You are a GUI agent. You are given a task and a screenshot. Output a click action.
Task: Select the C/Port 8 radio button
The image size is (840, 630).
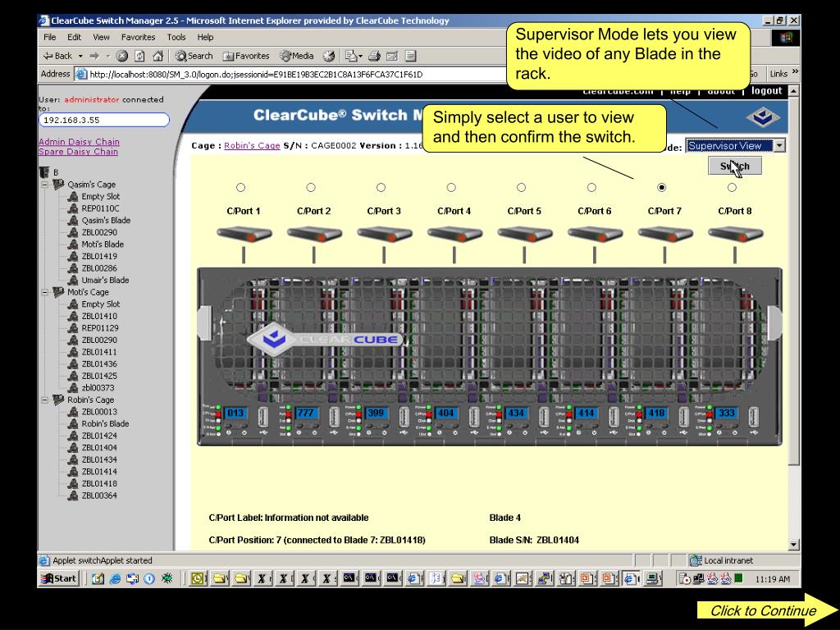[x=732, y=188]
